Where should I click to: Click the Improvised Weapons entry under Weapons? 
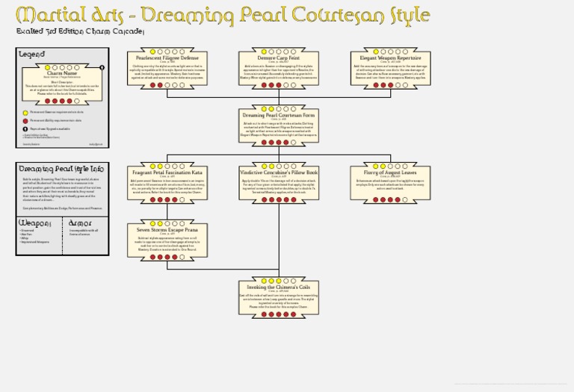tap(35, 242)
